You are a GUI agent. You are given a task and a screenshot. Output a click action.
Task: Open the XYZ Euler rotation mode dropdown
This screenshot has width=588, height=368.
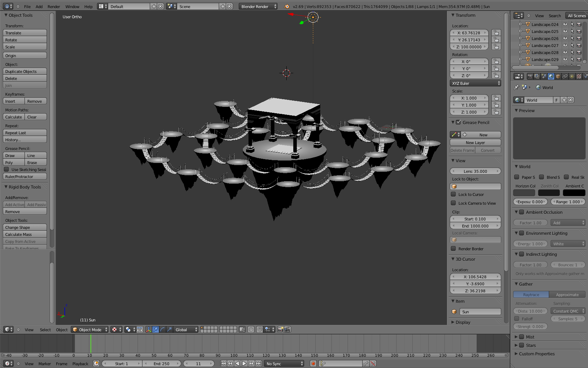(475, 83)
